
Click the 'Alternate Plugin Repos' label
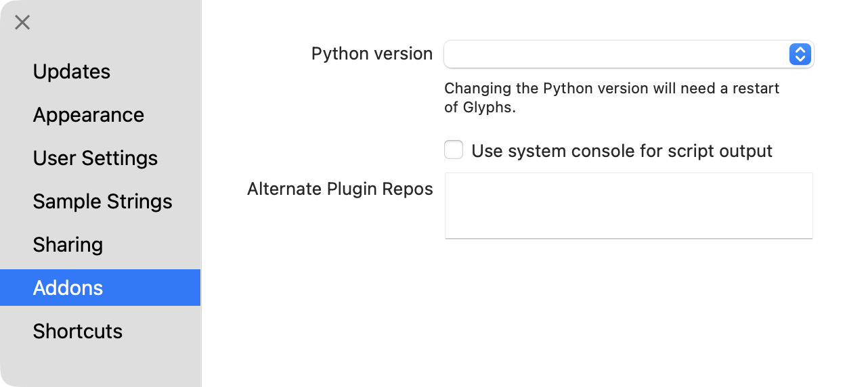pyautogui.click(x=340, y=189)
